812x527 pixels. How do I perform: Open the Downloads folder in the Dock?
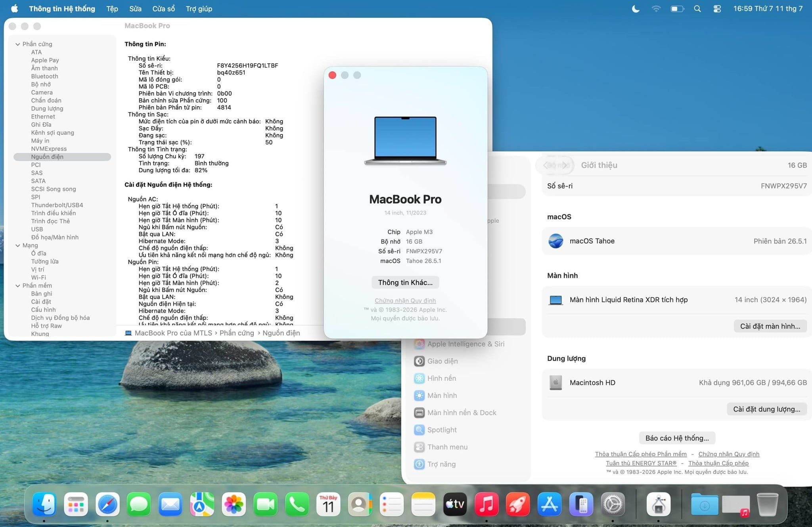tap(705, 504)
